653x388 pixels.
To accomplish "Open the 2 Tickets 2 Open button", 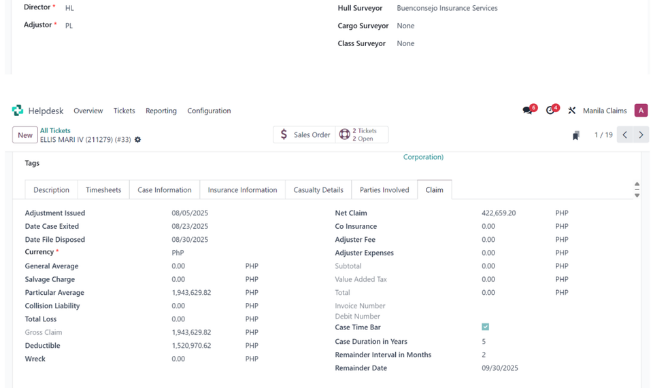I will pyautogui.click(x=362, y=134).
